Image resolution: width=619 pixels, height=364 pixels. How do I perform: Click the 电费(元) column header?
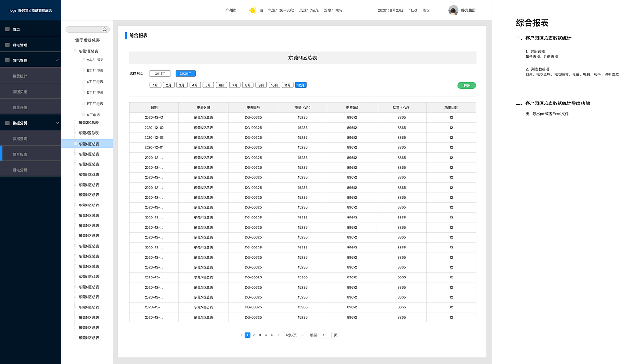(352, 107)
